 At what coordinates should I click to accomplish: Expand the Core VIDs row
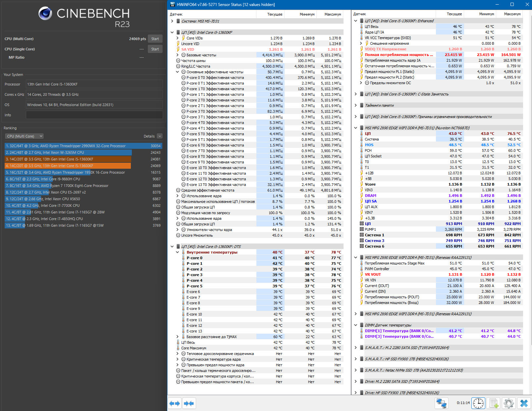[x=178, y=38]
